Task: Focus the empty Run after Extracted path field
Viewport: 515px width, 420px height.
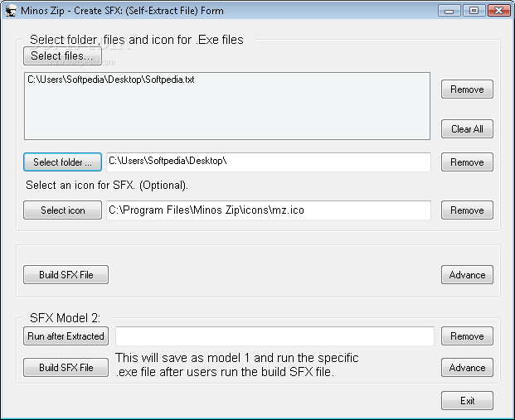Action: pos(275,336)
